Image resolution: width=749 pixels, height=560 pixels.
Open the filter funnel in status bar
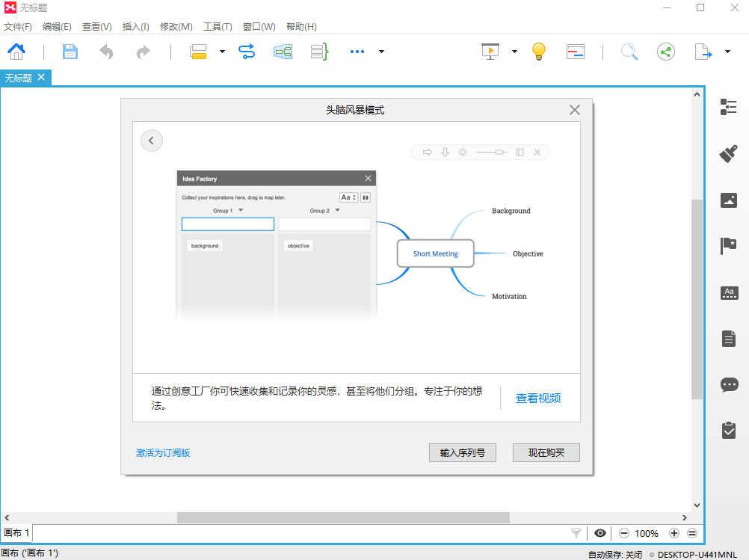(x=576, y=533)
